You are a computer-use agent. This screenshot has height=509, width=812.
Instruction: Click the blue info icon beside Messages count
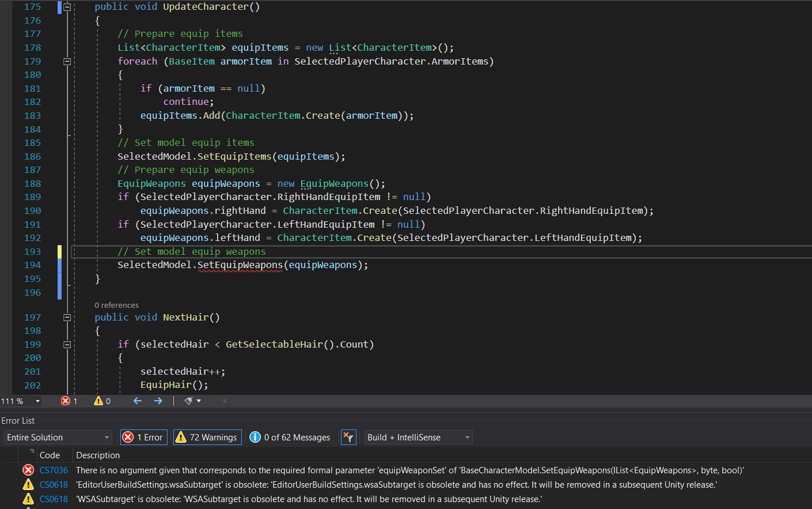255,437
